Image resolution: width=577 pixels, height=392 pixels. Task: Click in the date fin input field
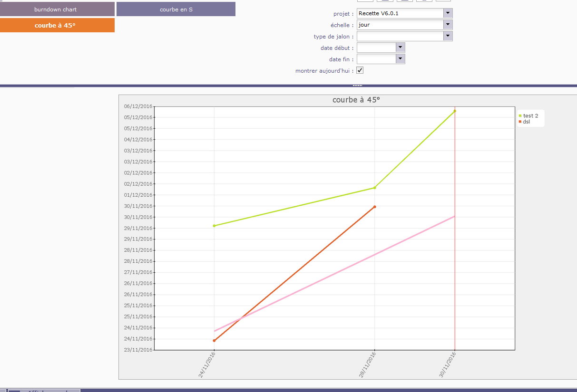(376, 59)
